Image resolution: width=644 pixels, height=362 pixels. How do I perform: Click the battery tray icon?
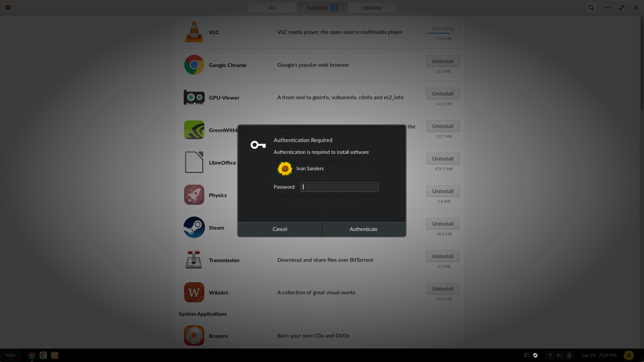coord(569,355)
